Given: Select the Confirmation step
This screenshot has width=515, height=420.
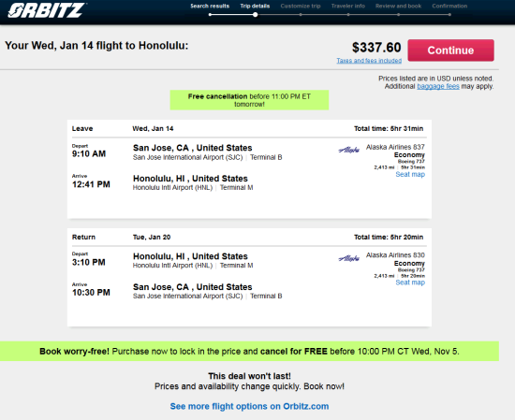Looking at the screenshot, I should pyautogui.click(x=449, y=6).
